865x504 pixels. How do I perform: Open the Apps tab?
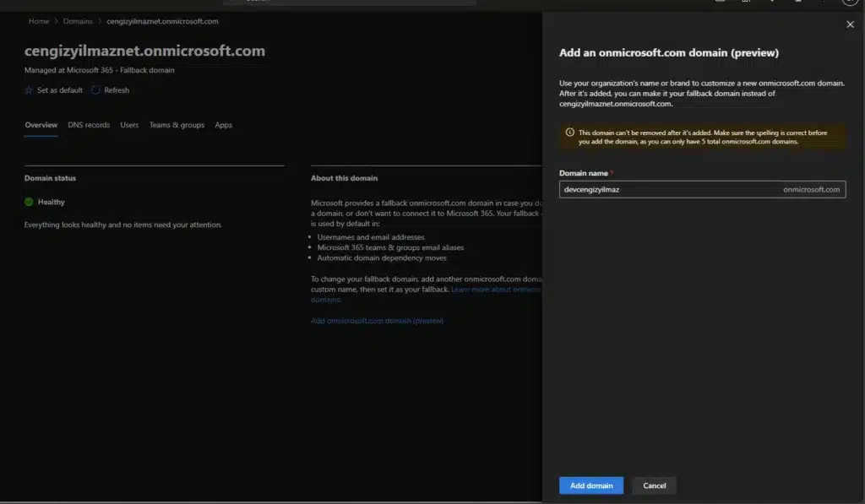tap(223, 125)
